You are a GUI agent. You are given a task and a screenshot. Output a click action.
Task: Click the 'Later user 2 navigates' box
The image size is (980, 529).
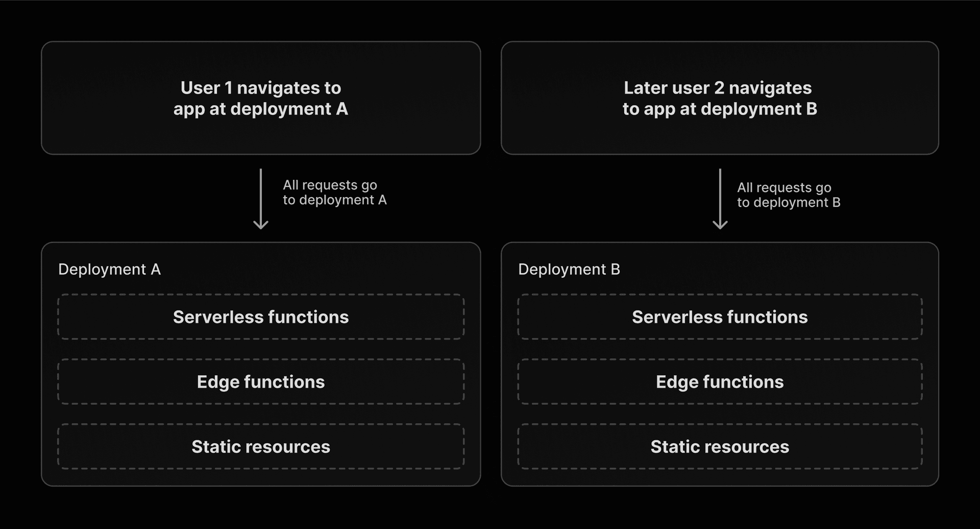tap(720, 98)
